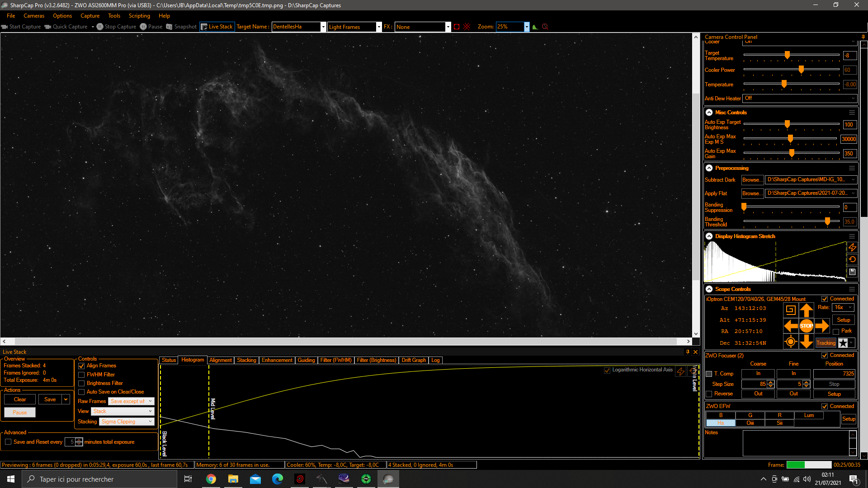The width and height of the screenshot is (868, 488).
Task: Switch to the Drift Graph tab
Action: (x=414, y=360)
